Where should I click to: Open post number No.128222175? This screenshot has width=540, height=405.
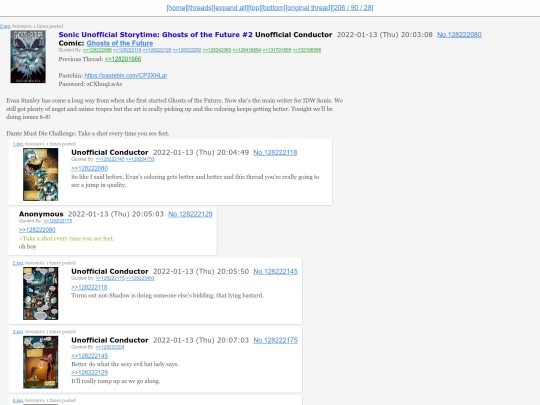point(276,341)
